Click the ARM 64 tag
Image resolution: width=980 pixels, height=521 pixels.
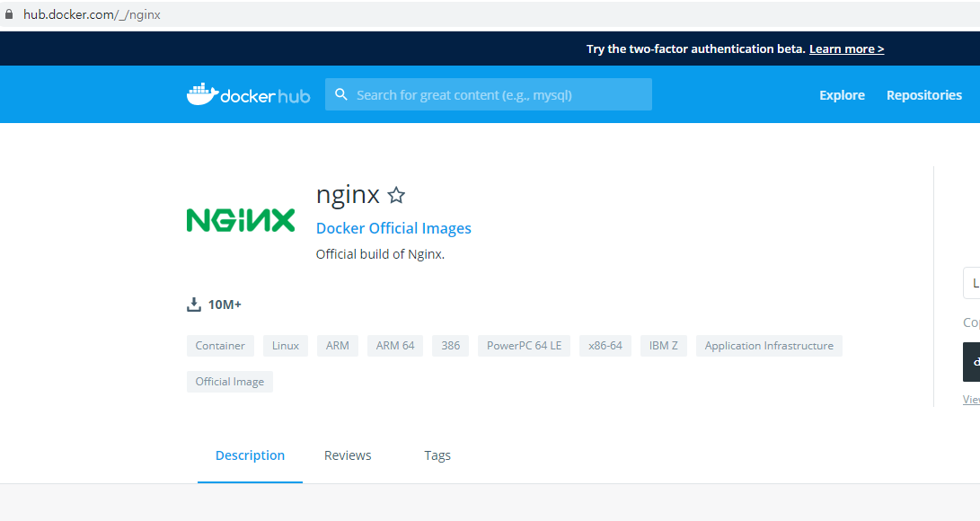pos(395,346)
